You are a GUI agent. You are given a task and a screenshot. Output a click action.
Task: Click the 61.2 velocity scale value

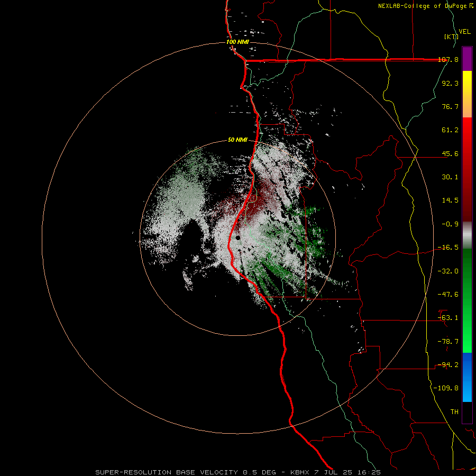(450, 130)
